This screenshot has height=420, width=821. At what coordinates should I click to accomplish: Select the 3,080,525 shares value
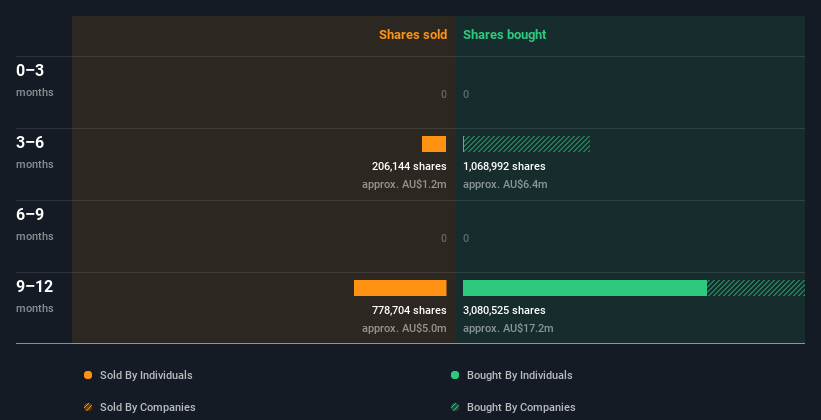[504, 311]
